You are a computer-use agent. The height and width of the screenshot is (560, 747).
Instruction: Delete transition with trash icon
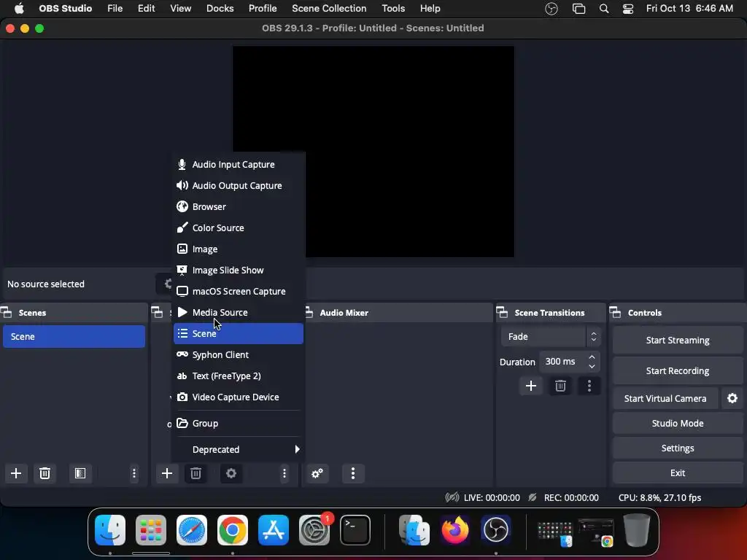click(560, 386)
